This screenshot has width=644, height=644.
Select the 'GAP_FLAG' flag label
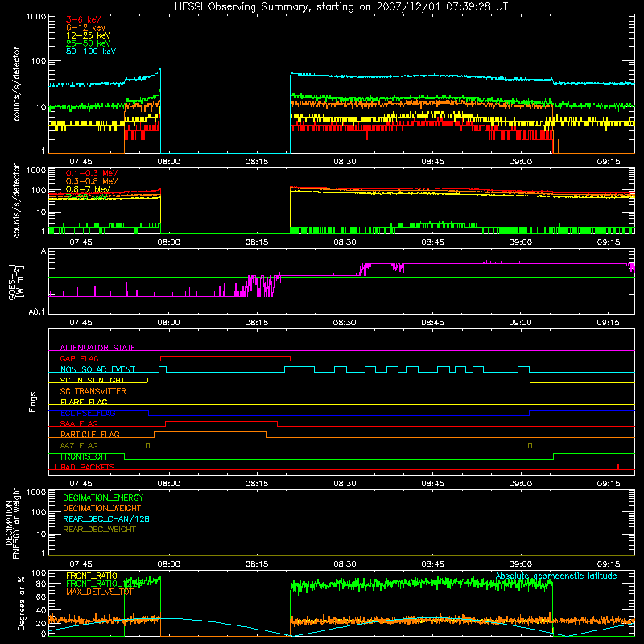tap(79, 358)
